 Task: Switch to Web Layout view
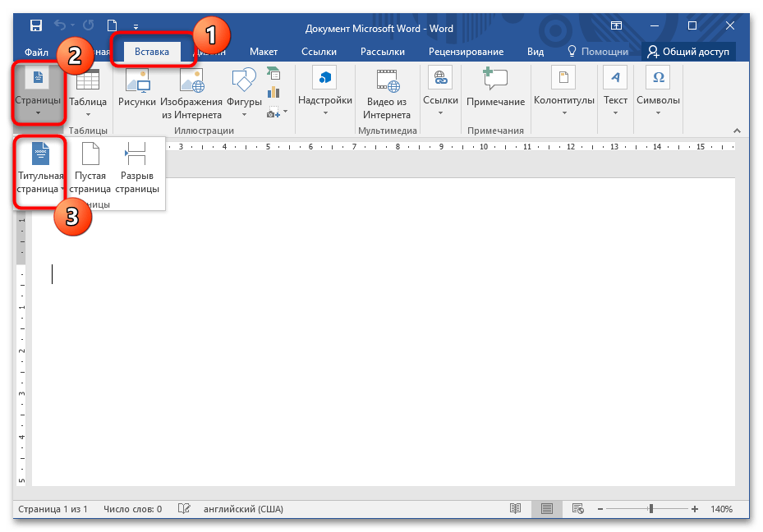tap(578, 509)
